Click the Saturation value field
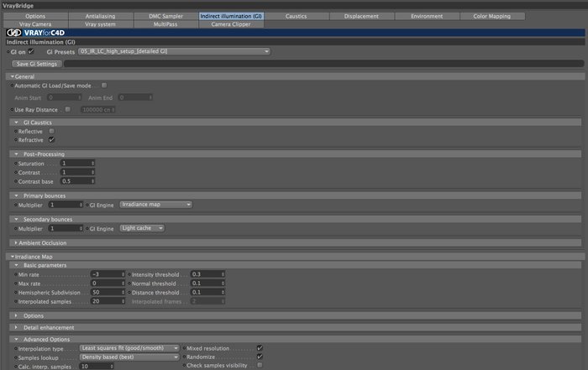The image size is (588, 370). 76,163
